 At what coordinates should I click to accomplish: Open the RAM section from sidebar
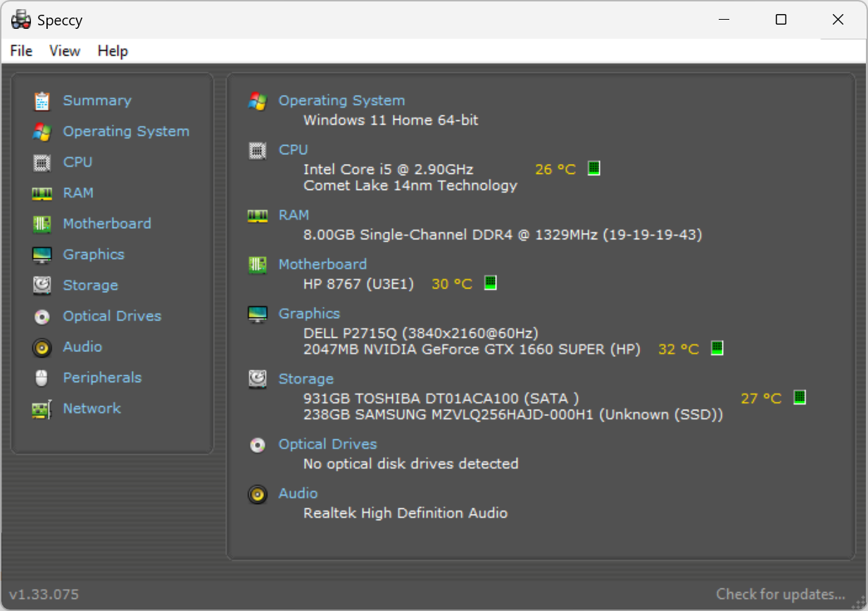pyautogui.click(x=78, y=193)
